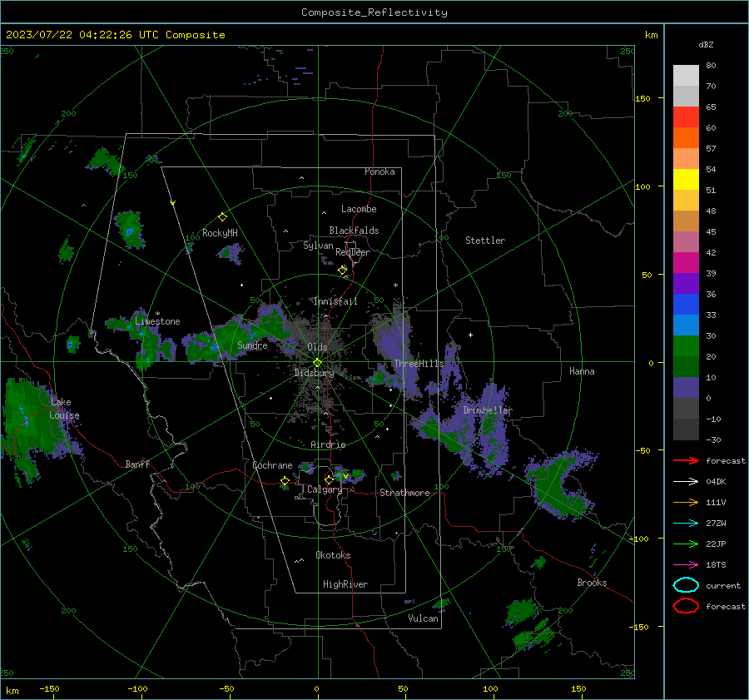Click the yellow diamond marker at Didsbury radar center

pos(317,363)
